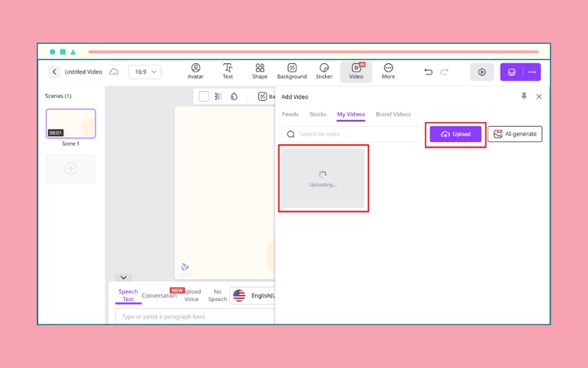
Task: Click the undo arrow
Action: tap(429, 72)
